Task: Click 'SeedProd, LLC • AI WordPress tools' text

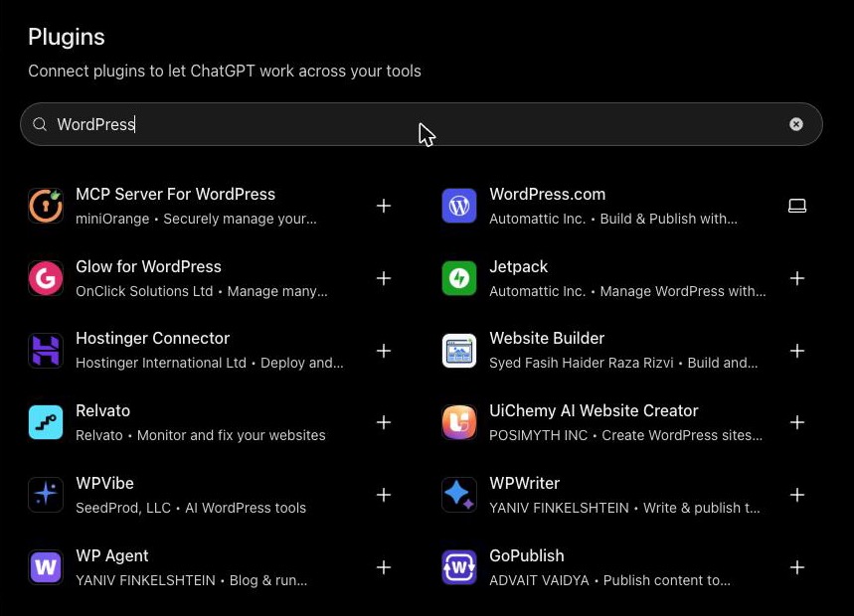Action: 191,508
